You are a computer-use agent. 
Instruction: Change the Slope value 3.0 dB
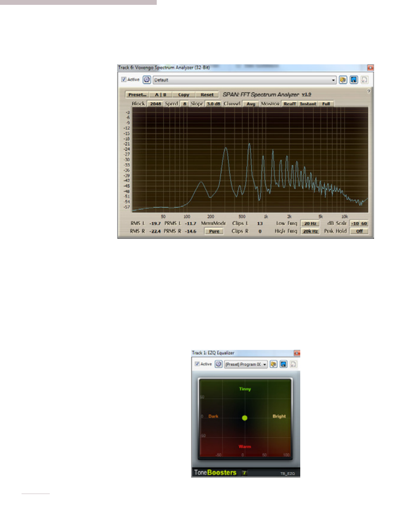214,104
